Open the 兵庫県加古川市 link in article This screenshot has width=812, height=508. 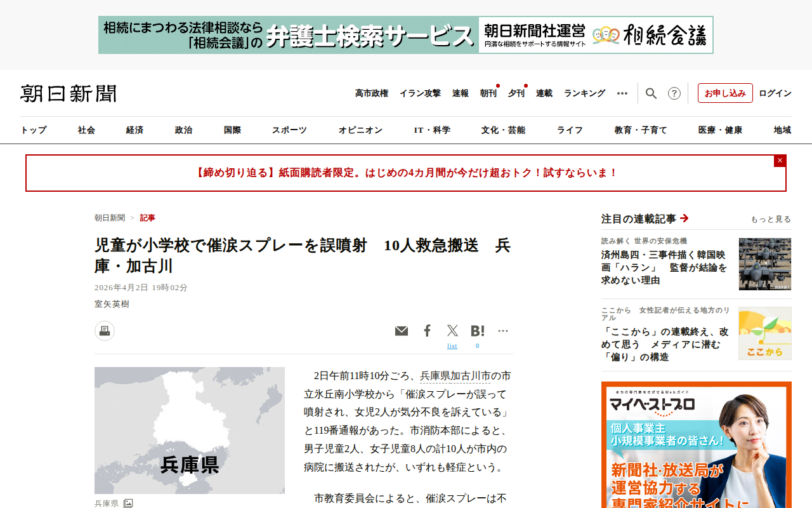pyautogui.click(x=455, y=376)
